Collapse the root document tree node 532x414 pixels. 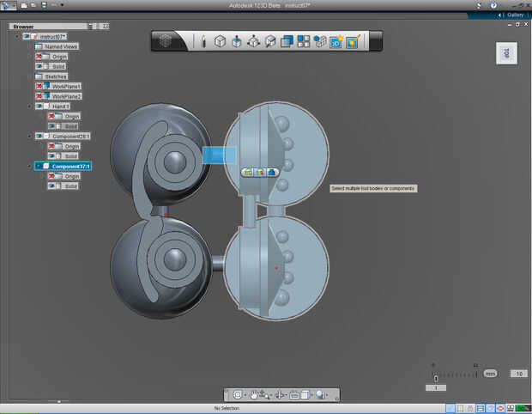point(17,36)
